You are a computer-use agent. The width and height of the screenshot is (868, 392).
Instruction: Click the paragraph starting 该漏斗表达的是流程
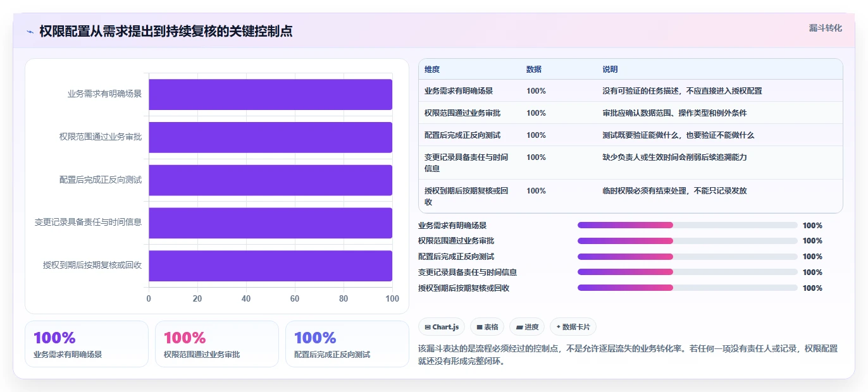tap(628, 355)
